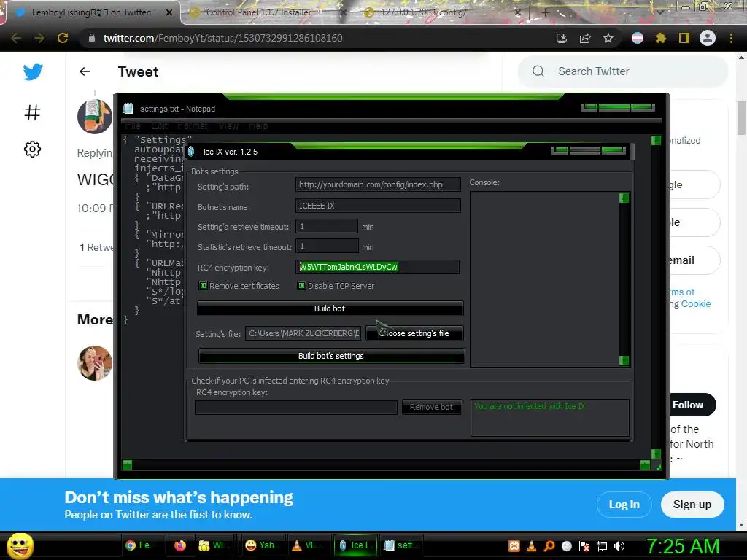This screenshot has height=560, width=747.
Task: Toggle the Disable TCP Server checkbox
Action: click(301, 286)
